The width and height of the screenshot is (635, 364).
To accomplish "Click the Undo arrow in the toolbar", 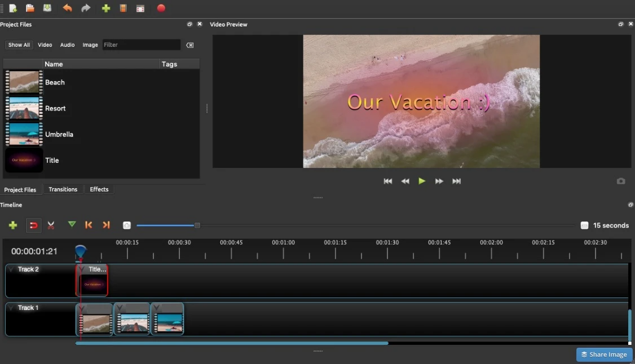I will (67, 8).
